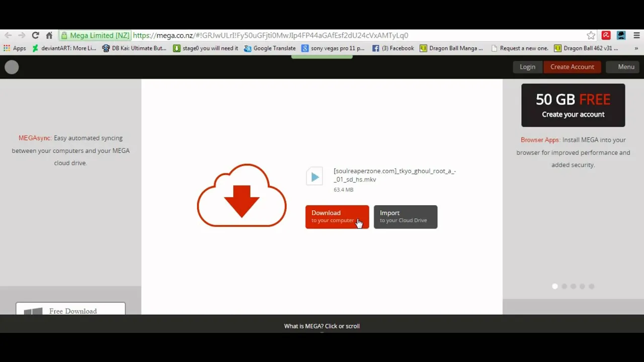Viewport: 644px width, 362px height.
Task: Click the 50 GB FREE create account banner
Action: click(x=573, y=105)
